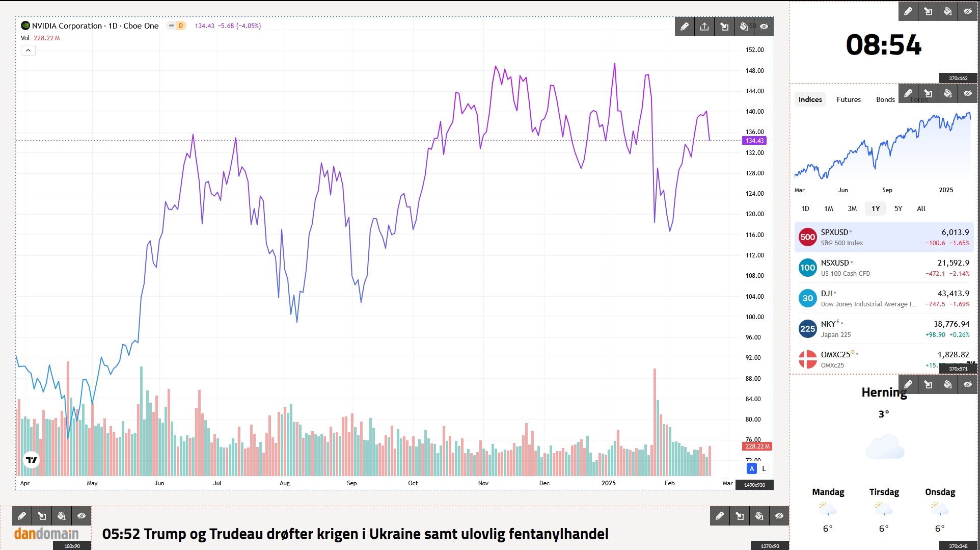Click the 08:54 clock display
The height and width of the screenshot is (550, 980).
[x=884, y=45]
